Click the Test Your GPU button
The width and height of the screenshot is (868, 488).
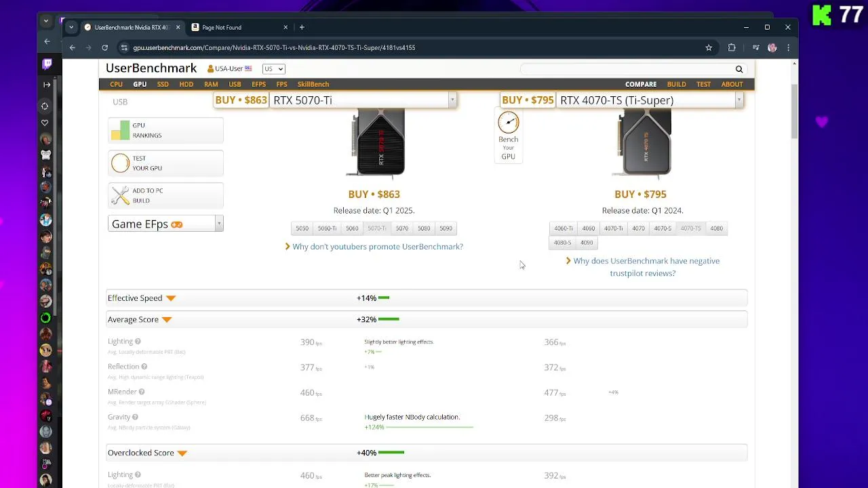[165, 163]
